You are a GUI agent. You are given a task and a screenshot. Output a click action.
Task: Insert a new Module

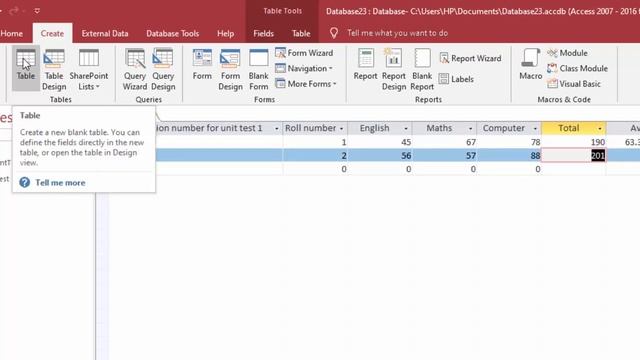(567, 53)
